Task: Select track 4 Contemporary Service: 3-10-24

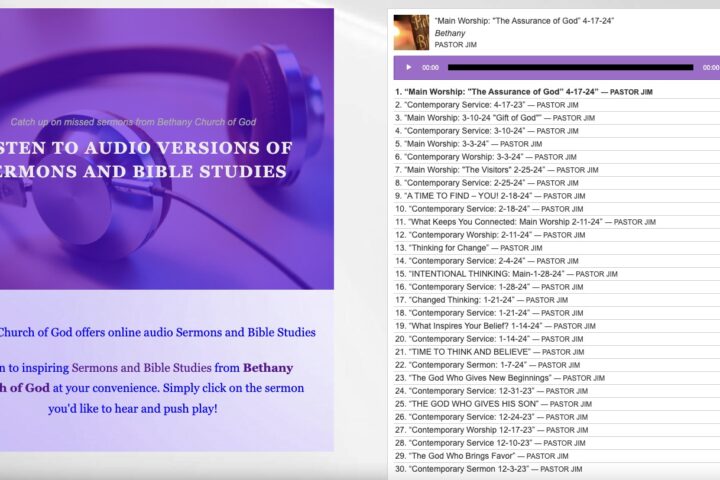Action: click(x=557, y=131)
